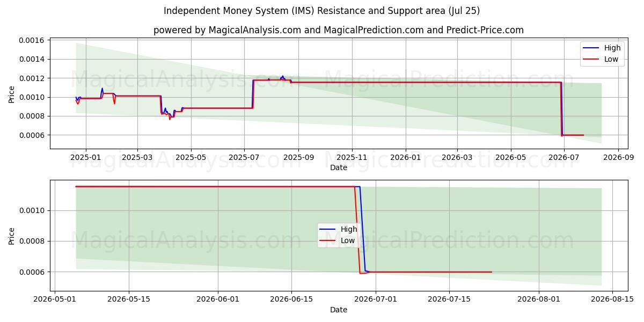Click the '2026-09' date tick label
The image size is (644, 322).
[x=618, y=158]
